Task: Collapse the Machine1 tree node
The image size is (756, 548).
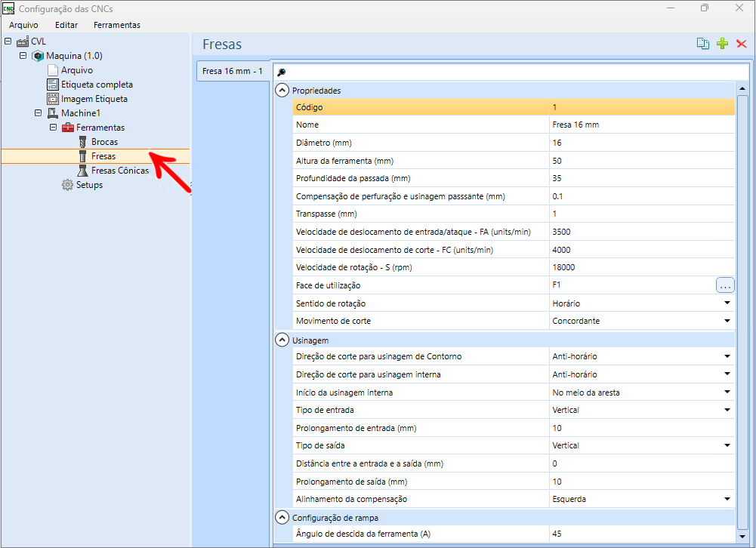Action: point(38,113)
